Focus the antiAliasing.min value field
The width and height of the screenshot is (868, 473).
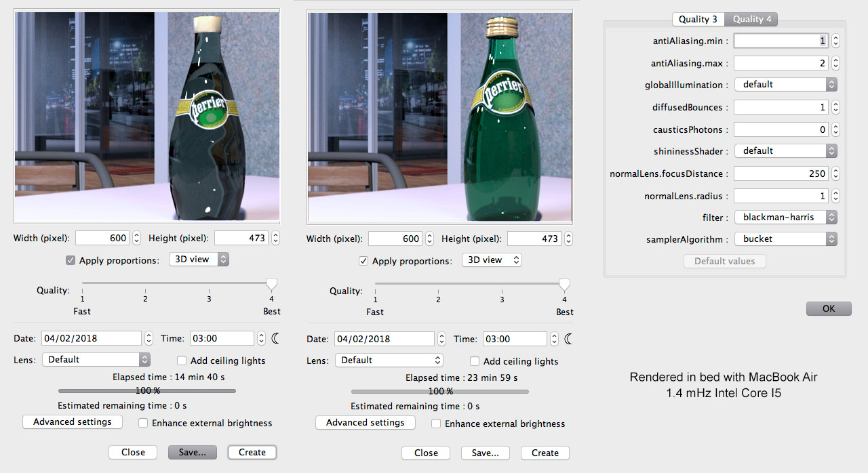coord(781,41)
